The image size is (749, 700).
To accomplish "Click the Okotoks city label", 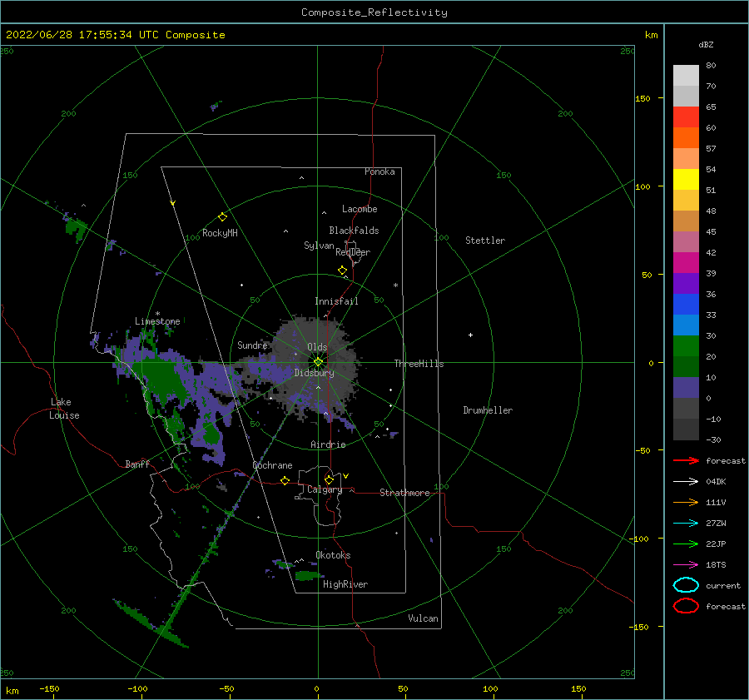I will [333, 555].
